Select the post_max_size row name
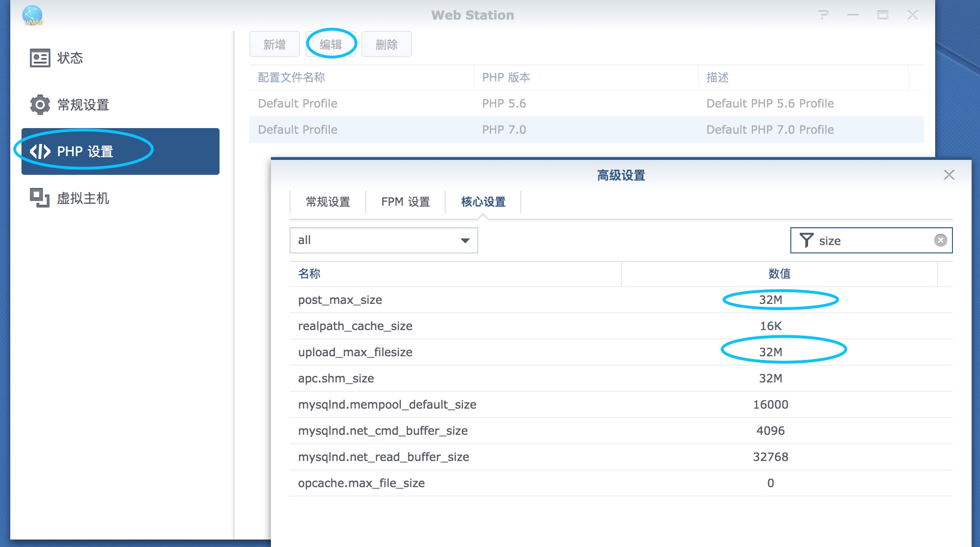Viewport: 980px width, 547px height. tap(340, 300)
